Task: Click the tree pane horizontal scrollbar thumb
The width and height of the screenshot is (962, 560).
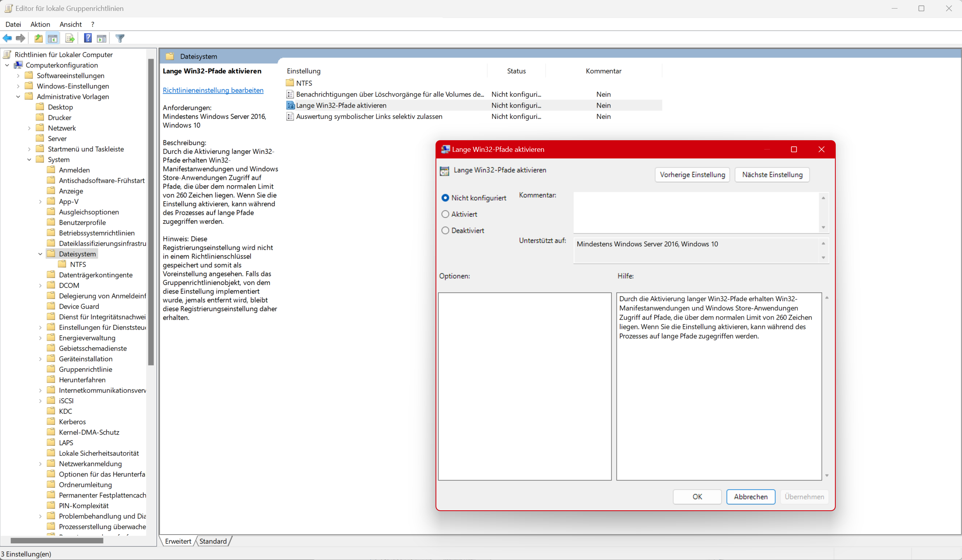Action: [x=57, y=541]
